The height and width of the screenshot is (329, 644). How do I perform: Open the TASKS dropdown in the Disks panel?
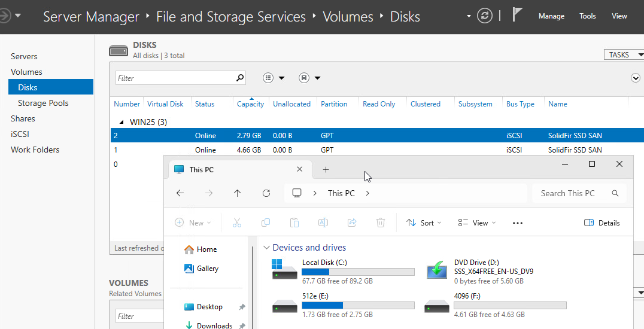tap(624, 54)
